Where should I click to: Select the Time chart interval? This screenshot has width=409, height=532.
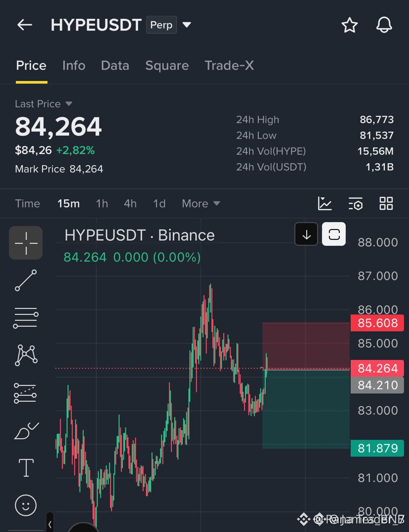pyautogui.click(x=28, y=203)
